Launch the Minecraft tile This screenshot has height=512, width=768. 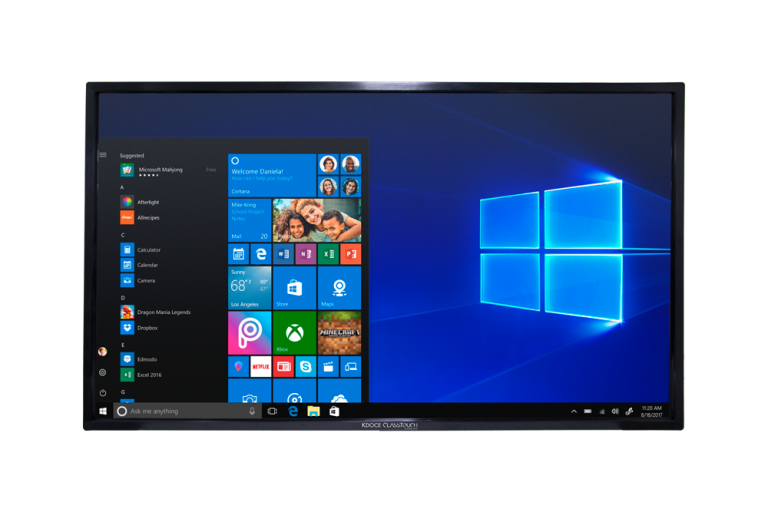point(339,333)
